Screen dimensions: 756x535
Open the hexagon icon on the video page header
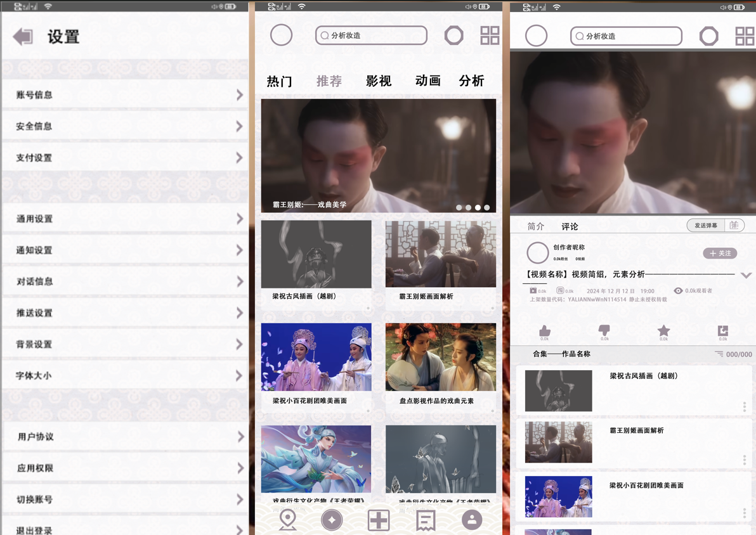click(709, 35)
